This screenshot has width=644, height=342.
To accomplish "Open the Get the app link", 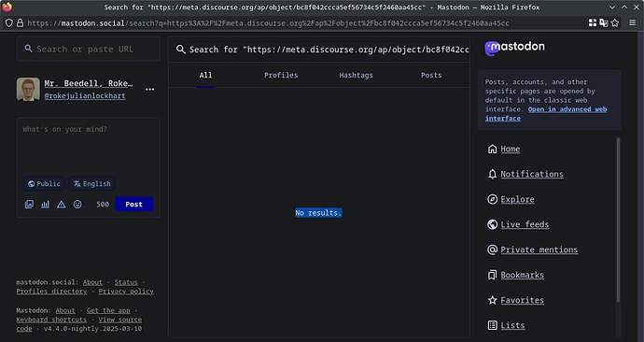I will 108,311.
